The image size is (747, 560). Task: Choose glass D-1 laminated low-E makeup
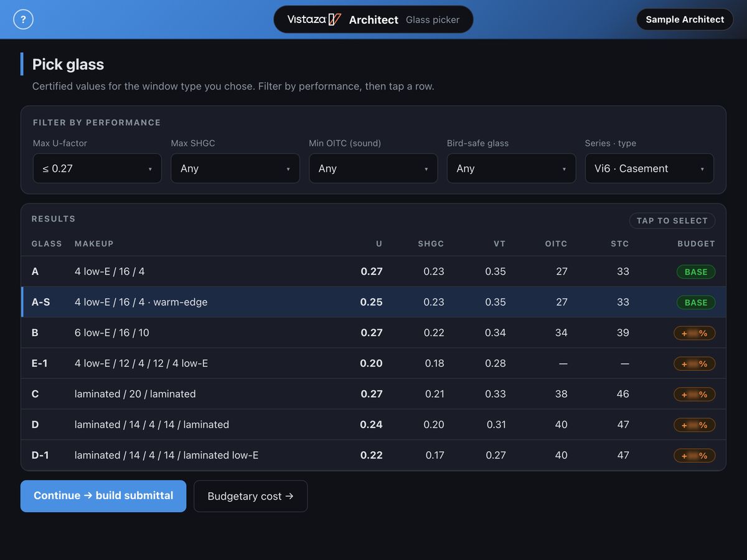(x=166, y=455)
